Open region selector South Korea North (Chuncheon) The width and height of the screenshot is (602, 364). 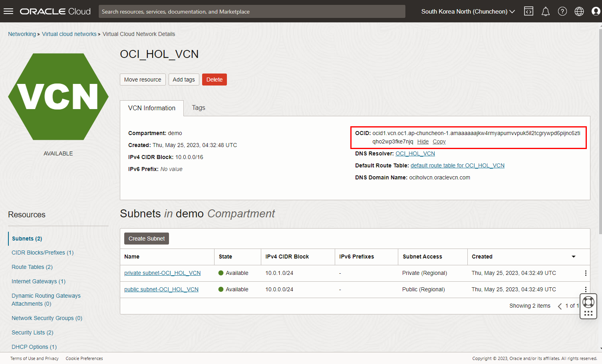[468, 11]
